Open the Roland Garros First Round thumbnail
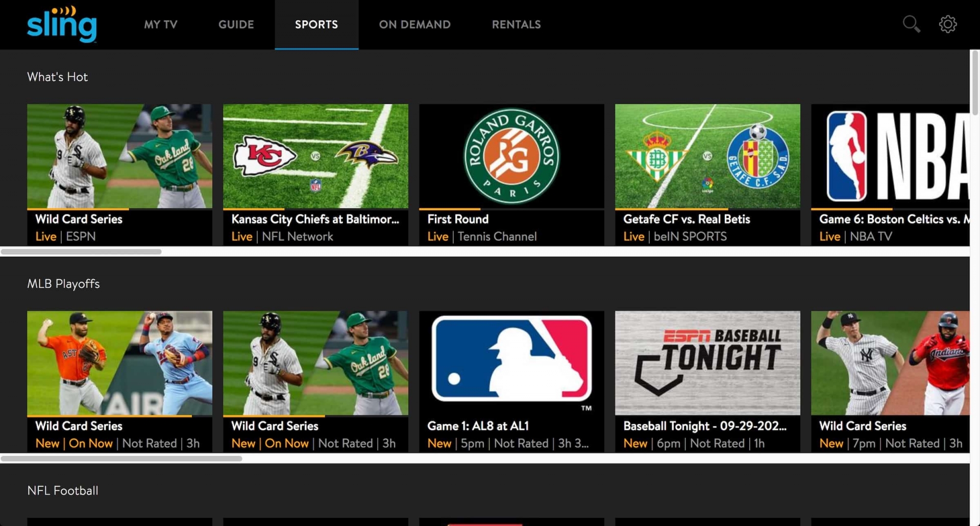Screen dimensions: 980x526 coord(511,156)
